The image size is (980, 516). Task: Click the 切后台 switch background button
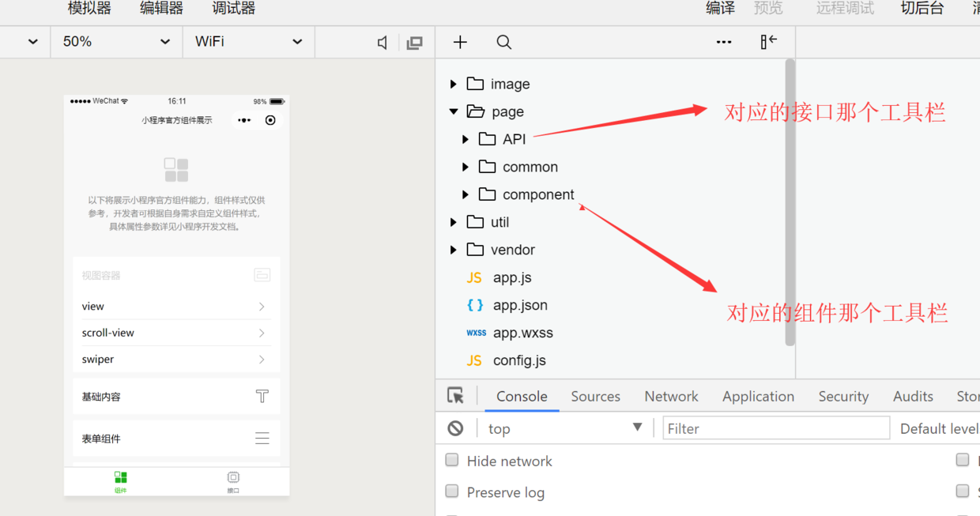point(922,9)
